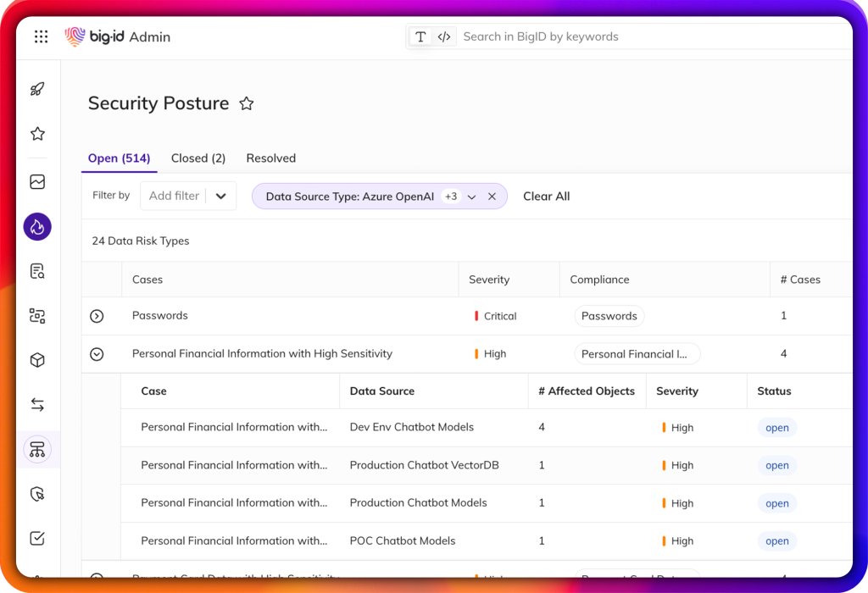Open the rocket Getting Started sidebar icon

click(x=36, y=88)
